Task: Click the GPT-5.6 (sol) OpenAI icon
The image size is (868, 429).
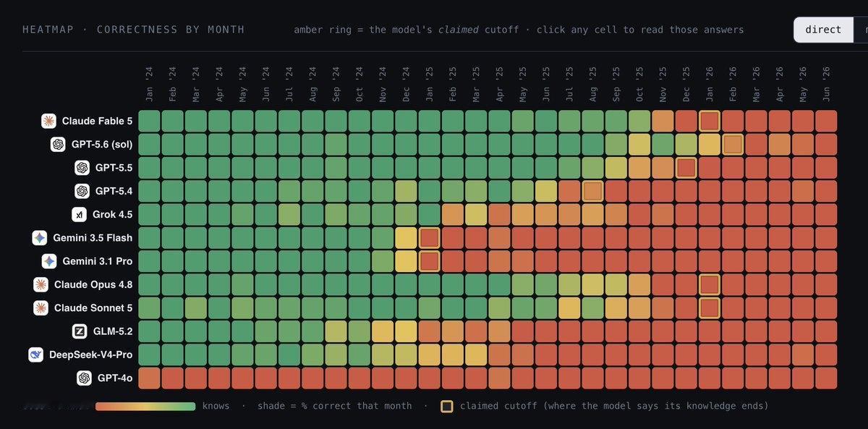Action: (58, 144)
